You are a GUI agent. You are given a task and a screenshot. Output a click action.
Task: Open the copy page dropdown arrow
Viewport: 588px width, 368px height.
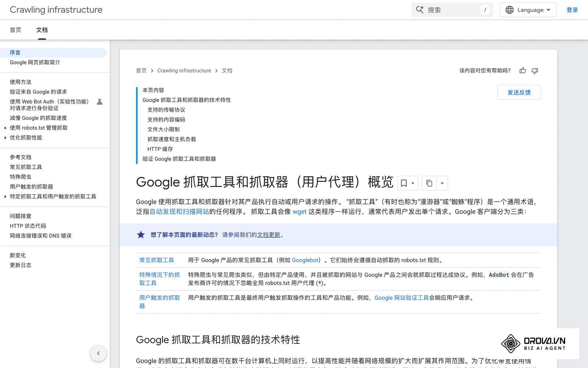pyautogui.click(x=442, y=183)
